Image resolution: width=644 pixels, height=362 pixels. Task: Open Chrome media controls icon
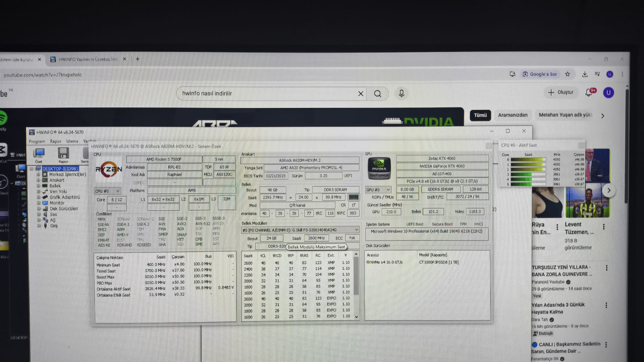coord(597,74)
